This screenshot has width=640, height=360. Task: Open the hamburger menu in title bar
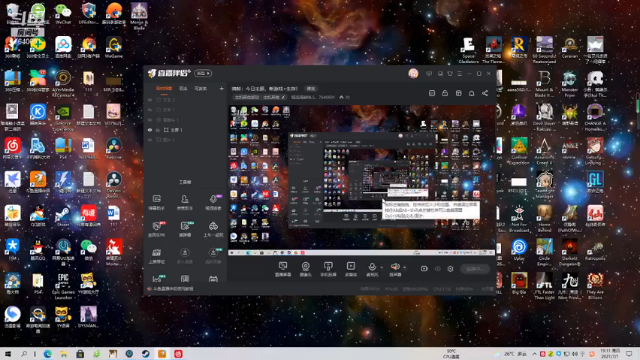(x=460, y=73)
